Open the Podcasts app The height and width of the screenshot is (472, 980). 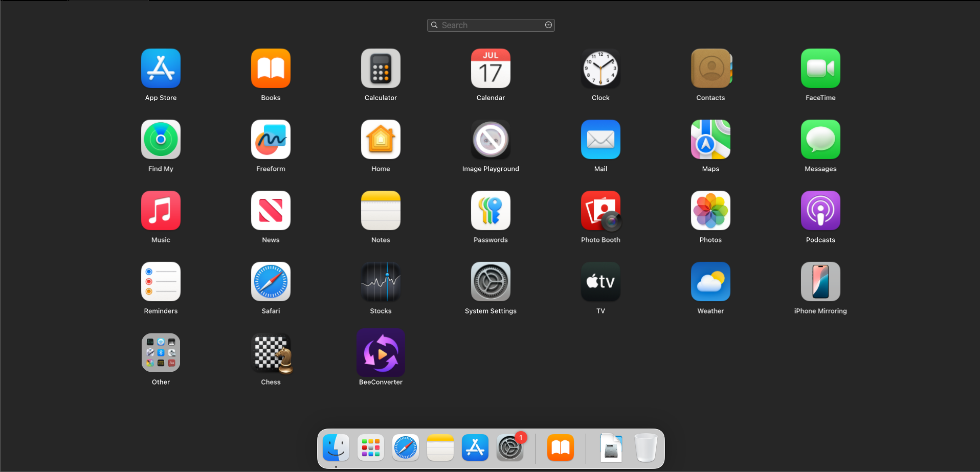(x=820, y=211)
